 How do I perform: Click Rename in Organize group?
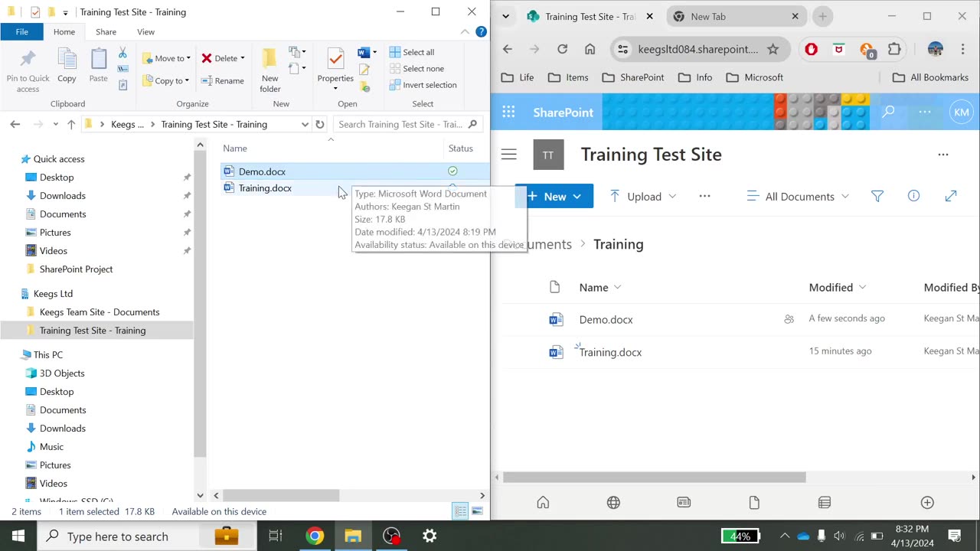click(x=223, y=80)
